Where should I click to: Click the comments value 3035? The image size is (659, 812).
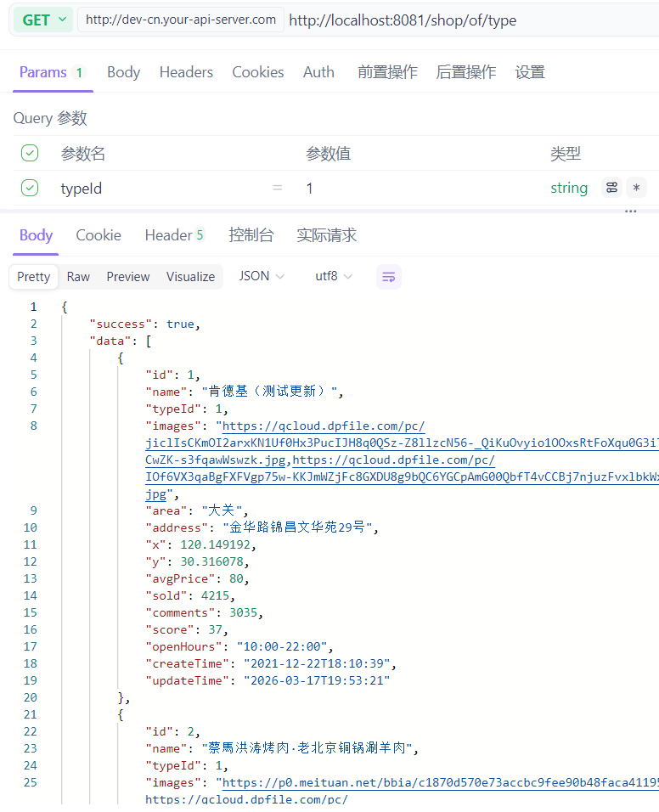pos(244,612)
